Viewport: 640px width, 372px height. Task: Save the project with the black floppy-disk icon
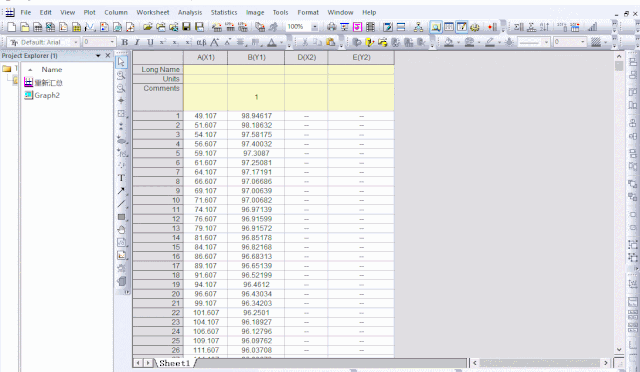[x=187, y=27]
